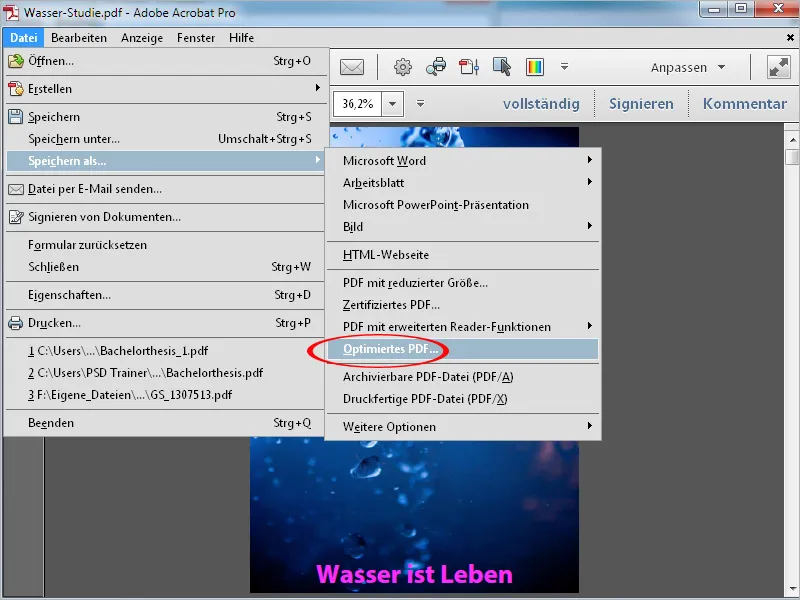
Task: Open the gear settings toolbar icon
Action: click(403, 67)
